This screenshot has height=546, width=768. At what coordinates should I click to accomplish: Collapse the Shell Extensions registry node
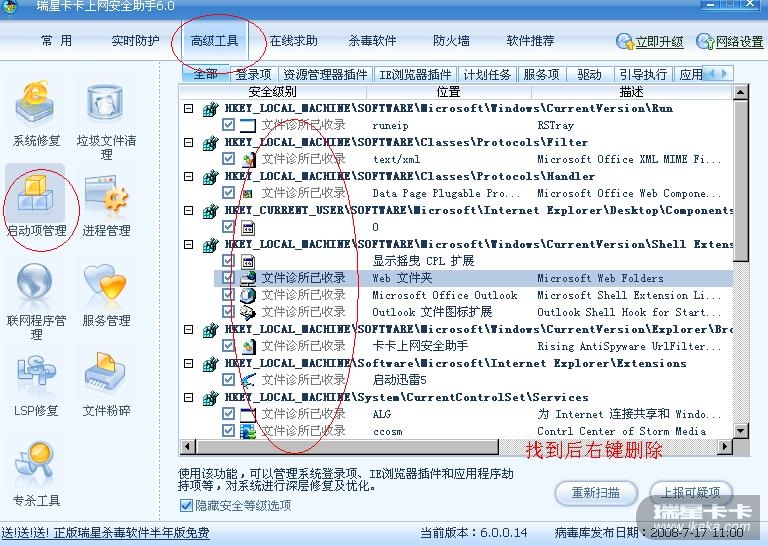pos(189,244)
